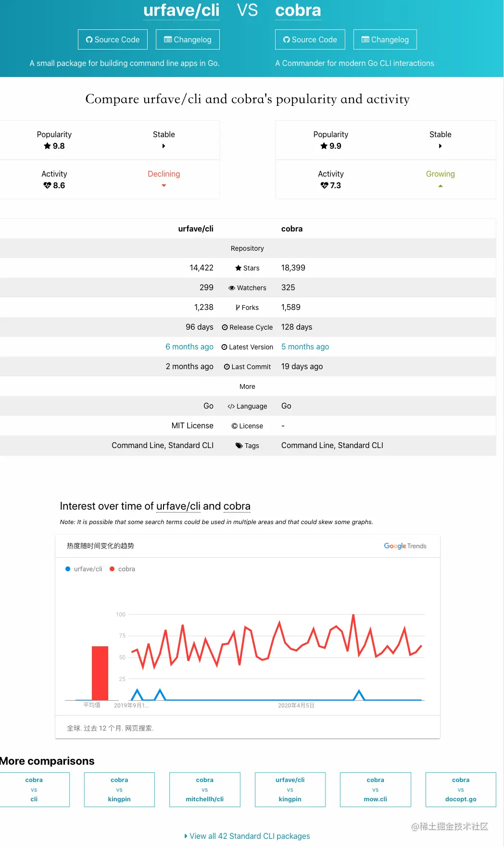The width and height of the screenshot is (504, 847).
Task: Click urfave/cli link in Interest over time heading
Action: tap(178, 506)
